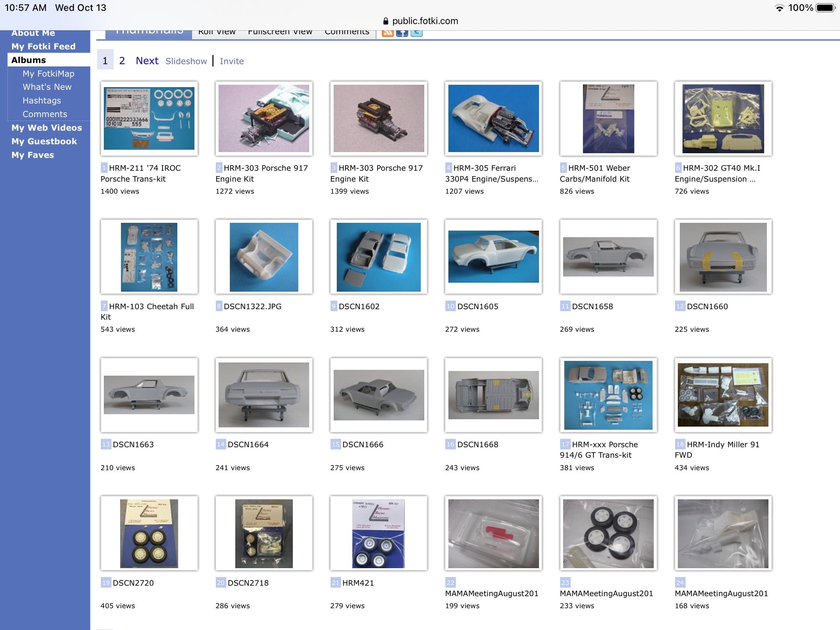Open My Faves in sidebar
The width and height of the screenshot is (840, 630).
[33, 155]
